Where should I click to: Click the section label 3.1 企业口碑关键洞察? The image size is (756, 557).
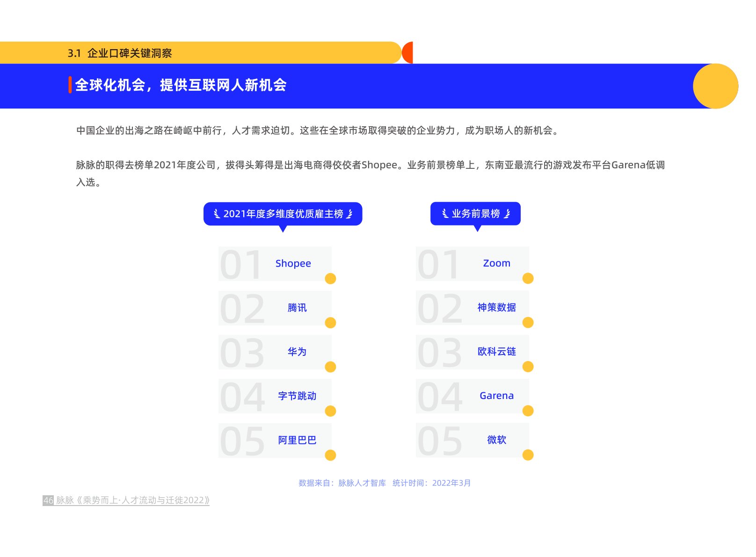click(x=120, y=53)
